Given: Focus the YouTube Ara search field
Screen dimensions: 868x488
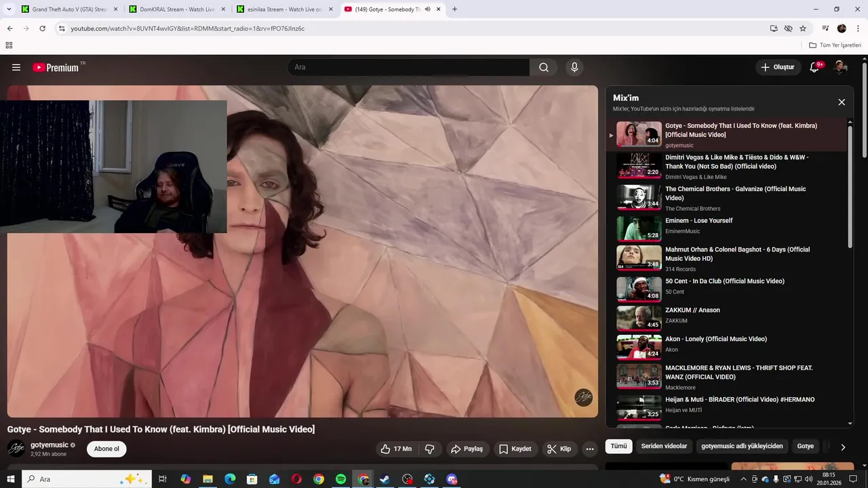Looking at the screenshot, I should click(x=408, y=67).
